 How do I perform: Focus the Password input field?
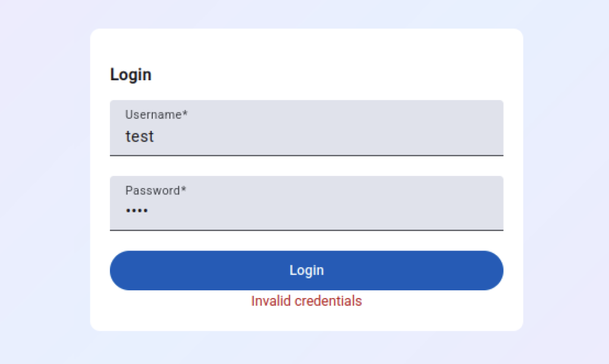pos(306,204)
